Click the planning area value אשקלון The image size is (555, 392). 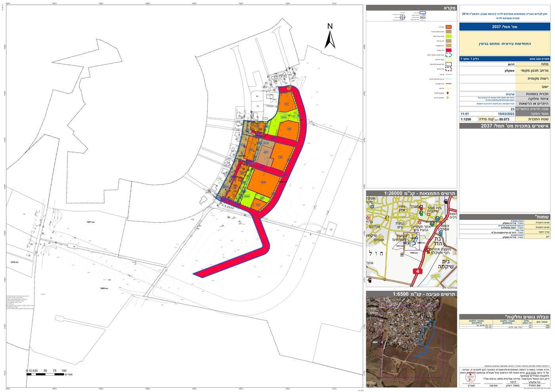pos(510,71)
